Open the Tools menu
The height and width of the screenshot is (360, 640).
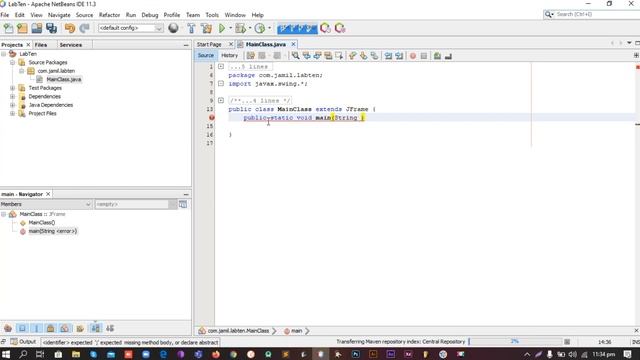[212, 15]
